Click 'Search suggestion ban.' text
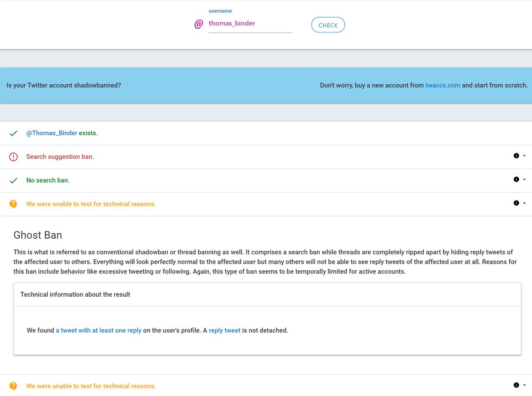Viewport: 532px width, 396px height. coord(60,157)
